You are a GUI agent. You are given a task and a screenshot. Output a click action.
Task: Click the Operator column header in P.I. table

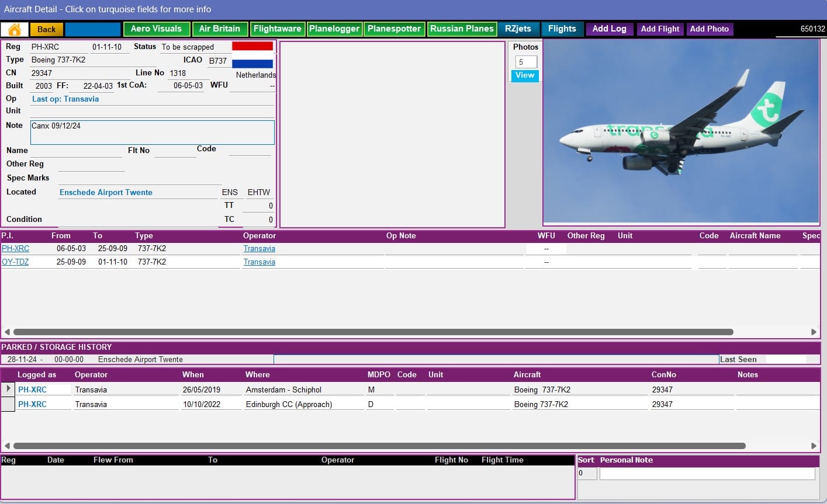259,235
